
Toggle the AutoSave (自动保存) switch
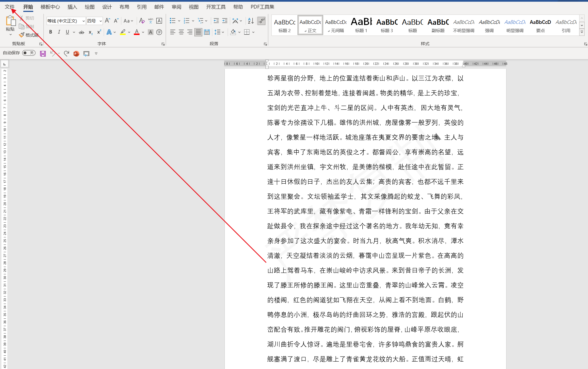click(x=29, y=53)
